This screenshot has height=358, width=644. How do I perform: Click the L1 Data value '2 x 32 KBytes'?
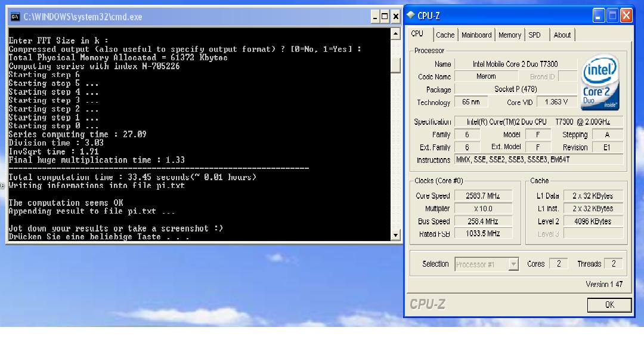[x=593, y=196]
